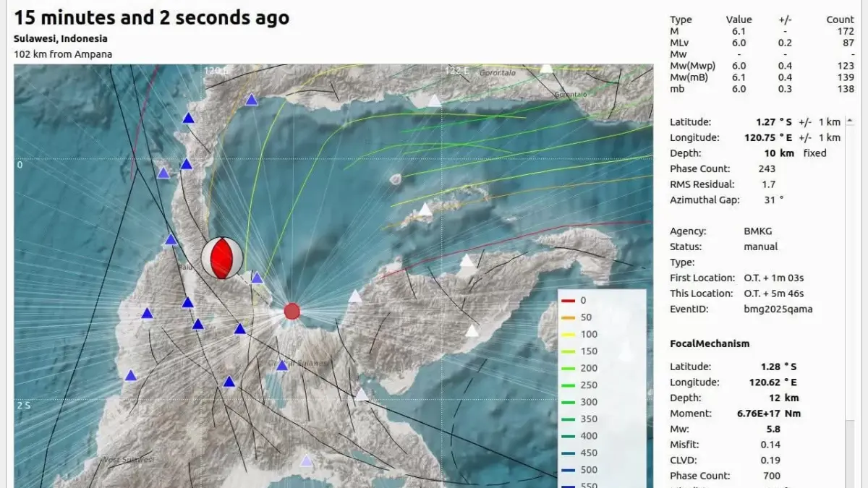Click the vertical scrollbar track of the info panel
This screenshot has height=488, width=868.
click(850, 304)
